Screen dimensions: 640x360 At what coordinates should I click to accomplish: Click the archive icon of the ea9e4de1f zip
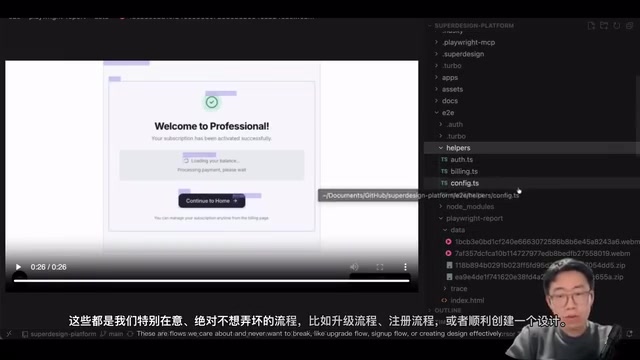[449, 277]
